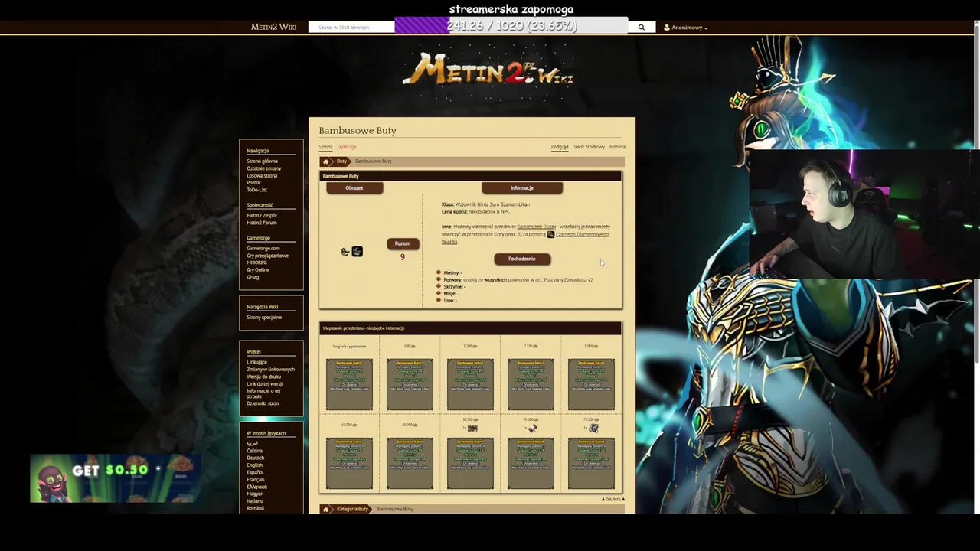Click the m1 map link
This screenshot has width=980, height=551.
tap(538, 280)
